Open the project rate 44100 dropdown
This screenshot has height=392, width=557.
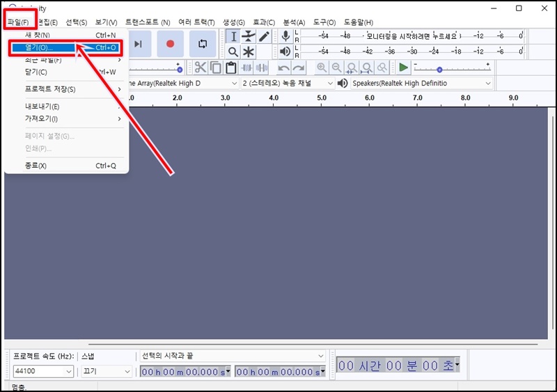[43, 371]
